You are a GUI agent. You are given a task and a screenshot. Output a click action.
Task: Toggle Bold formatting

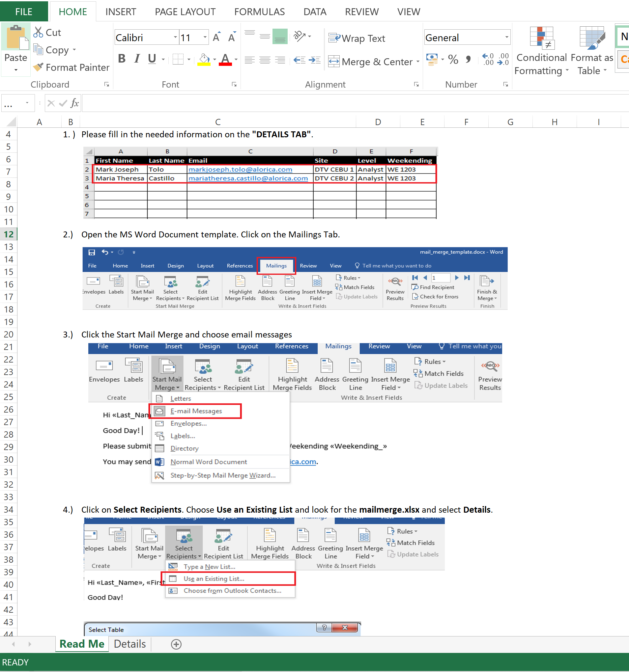122,59
